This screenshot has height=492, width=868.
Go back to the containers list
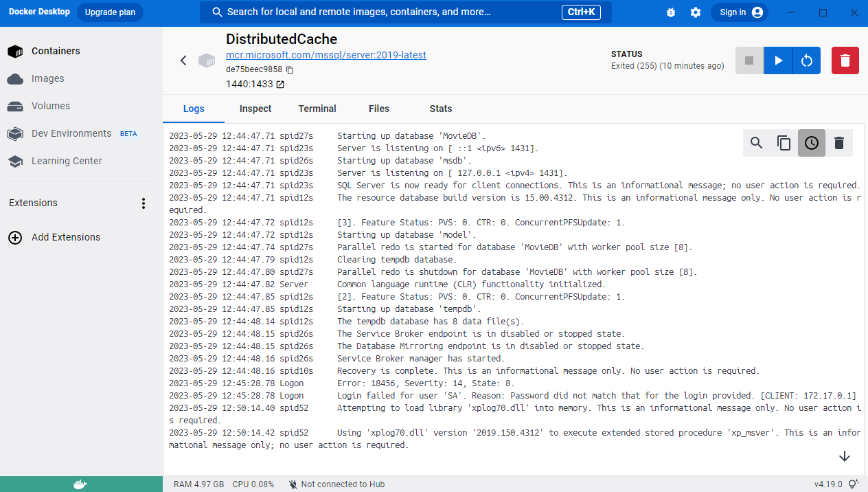(183, 60)
